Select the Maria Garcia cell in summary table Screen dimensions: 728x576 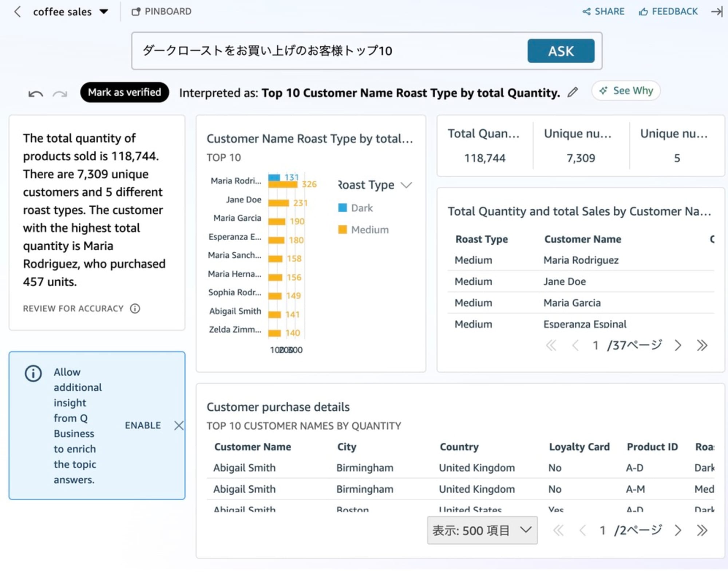pos(572,303)
